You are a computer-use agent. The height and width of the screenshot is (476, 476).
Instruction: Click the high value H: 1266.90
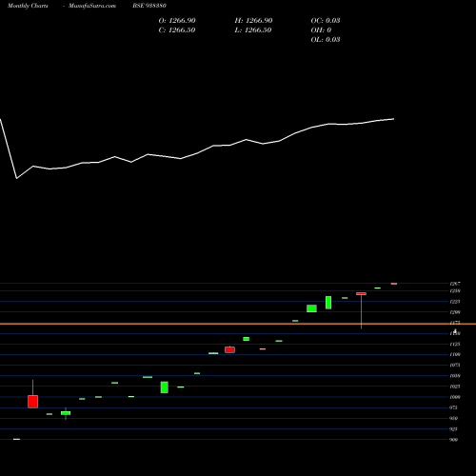point(253,21)
